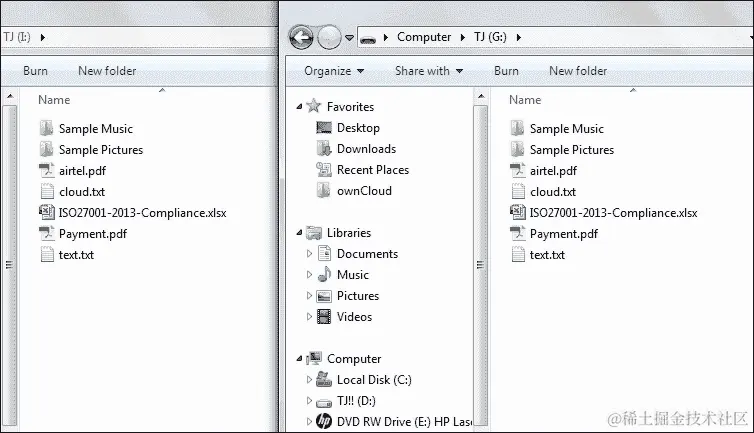754x433 pixels.
Task: Select ISO27001 xlsx icon in TJ (G:) window
Action: 517,212
